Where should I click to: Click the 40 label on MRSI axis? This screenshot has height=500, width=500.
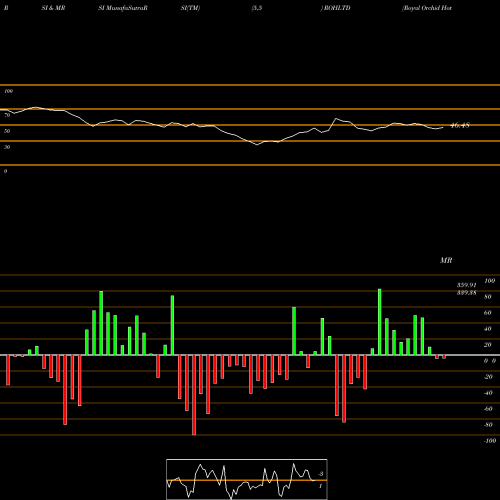click(x=488, y=329)
